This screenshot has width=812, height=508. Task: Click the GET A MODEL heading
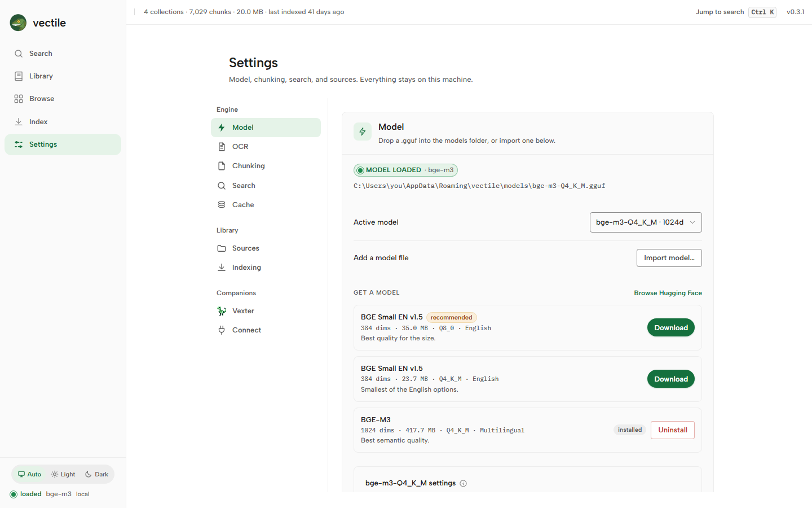[x=376, y=293]
